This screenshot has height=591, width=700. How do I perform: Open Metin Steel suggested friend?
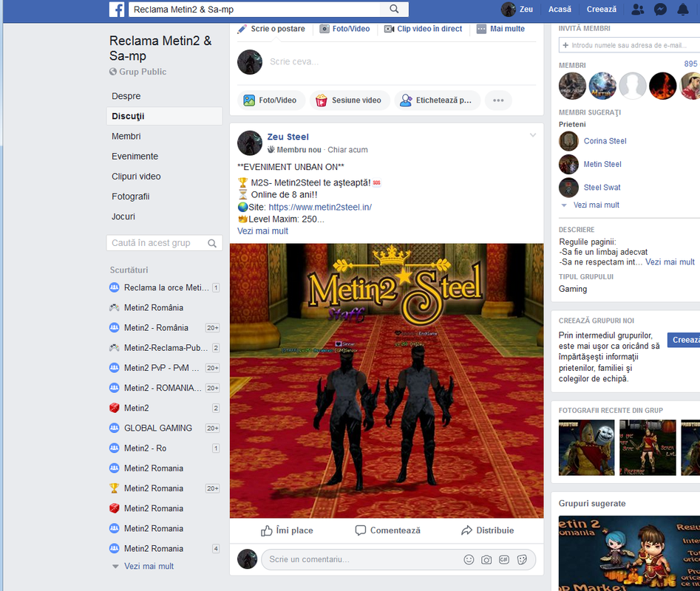(x=602, y=164)
